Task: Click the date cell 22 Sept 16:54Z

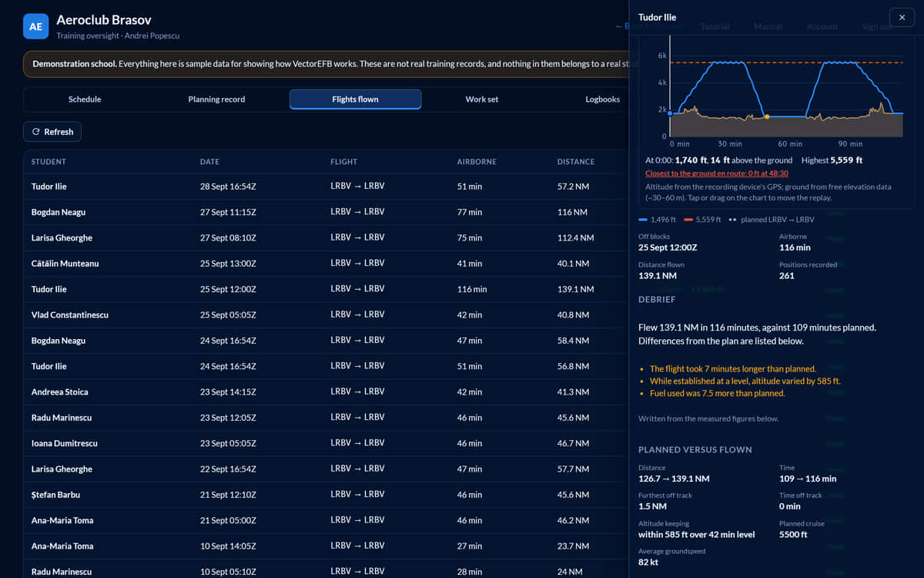Action: tap(228, 469)
